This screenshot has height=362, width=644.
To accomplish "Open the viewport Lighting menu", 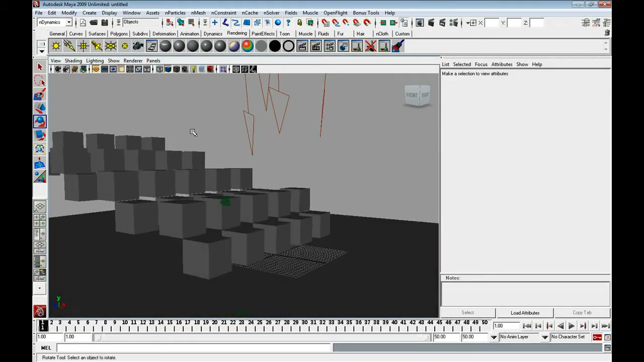I will (95, 61).
